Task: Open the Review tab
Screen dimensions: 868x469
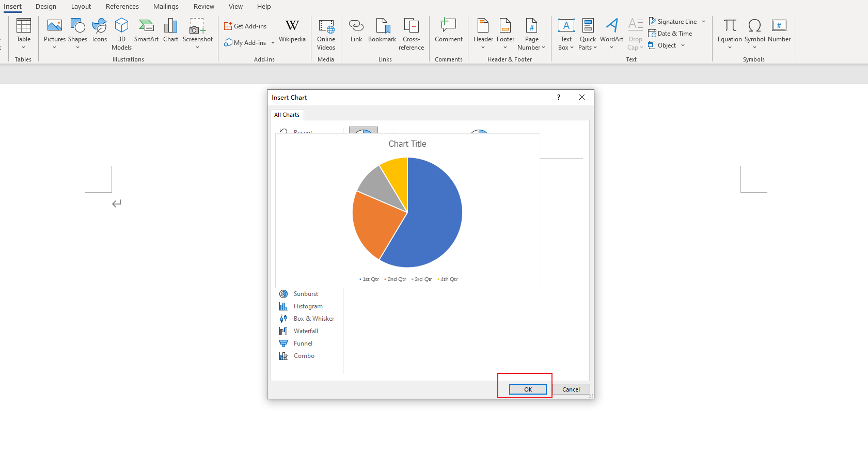Action: coord(204,6)
